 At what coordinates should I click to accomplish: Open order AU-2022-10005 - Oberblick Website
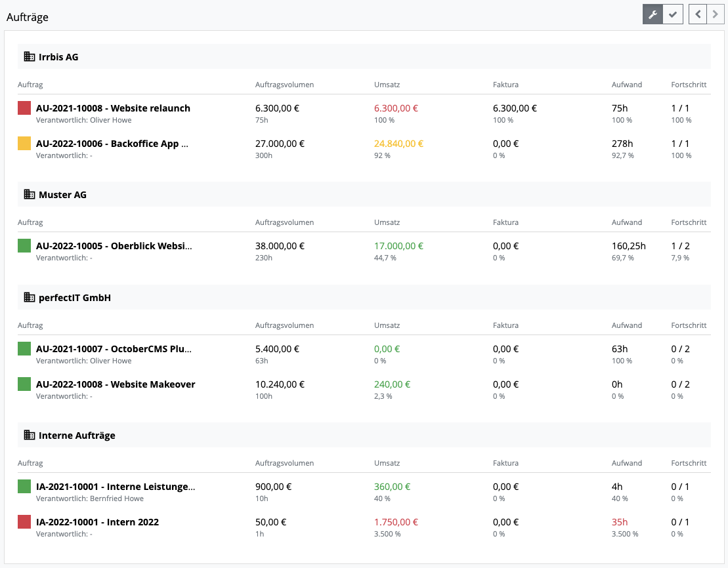[114, 246]
